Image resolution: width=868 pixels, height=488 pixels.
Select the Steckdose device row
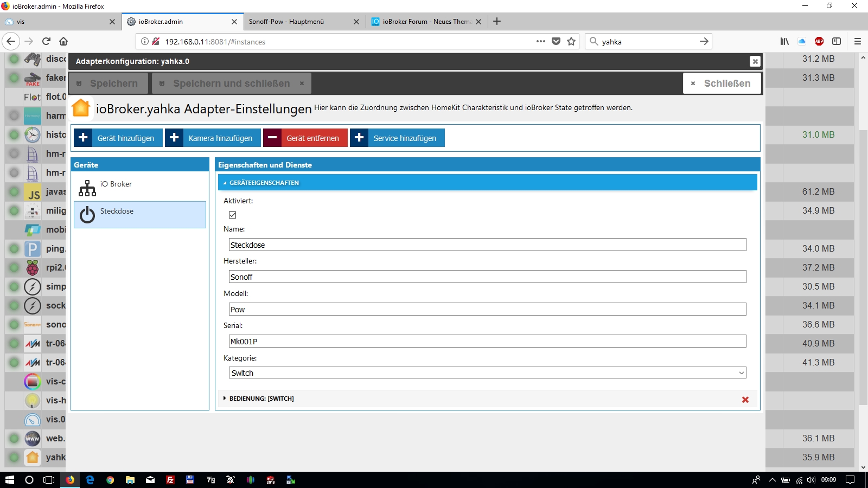pos(140,215)
